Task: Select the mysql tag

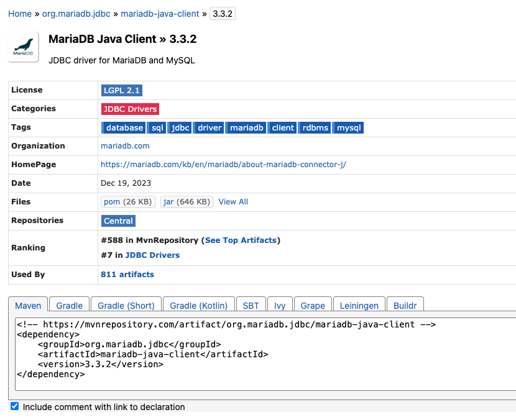Action: [348, 127]
